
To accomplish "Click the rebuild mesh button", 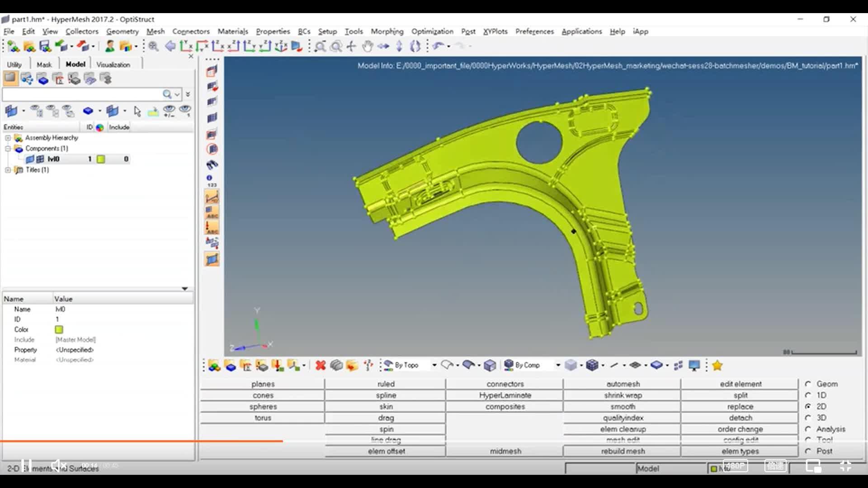I will pos(623,451).
